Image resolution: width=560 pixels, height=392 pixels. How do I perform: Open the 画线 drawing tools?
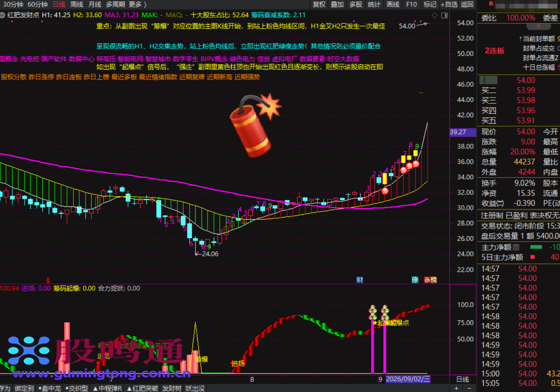[x=393, y=4]
